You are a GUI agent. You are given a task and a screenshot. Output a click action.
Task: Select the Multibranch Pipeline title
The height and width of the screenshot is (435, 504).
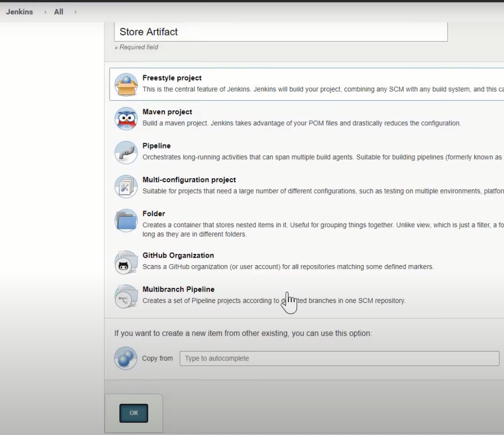178,289
